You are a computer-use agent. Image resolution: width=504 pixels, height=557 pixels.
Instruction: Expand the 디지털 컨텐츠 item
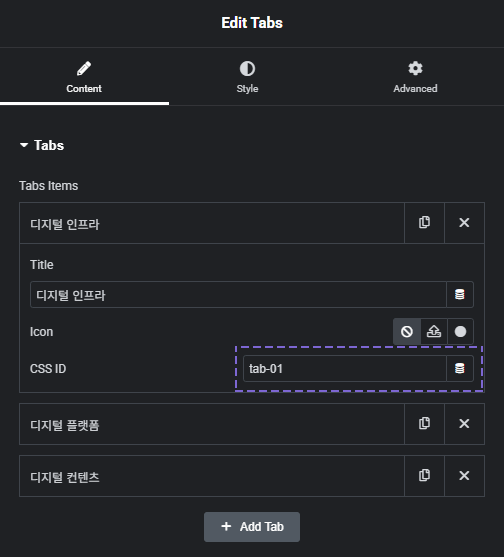coord(212,476)
